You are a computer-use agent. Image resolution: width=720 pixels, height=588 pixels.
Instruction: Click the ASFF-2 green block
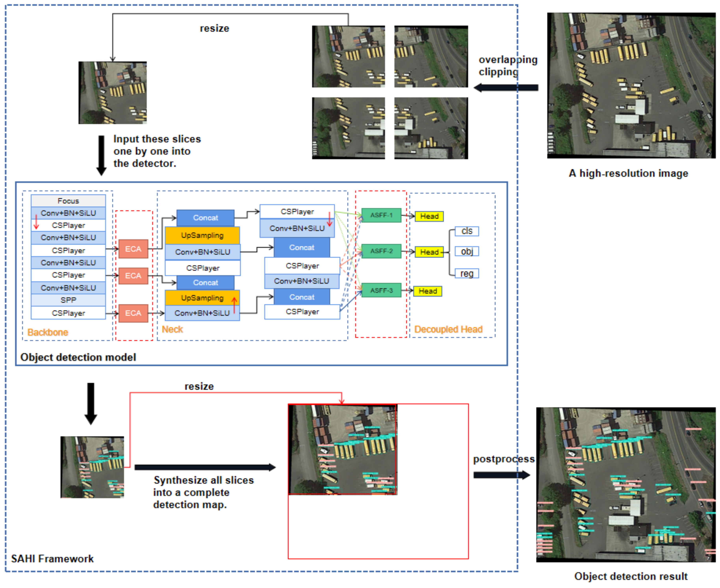point(381,251)
